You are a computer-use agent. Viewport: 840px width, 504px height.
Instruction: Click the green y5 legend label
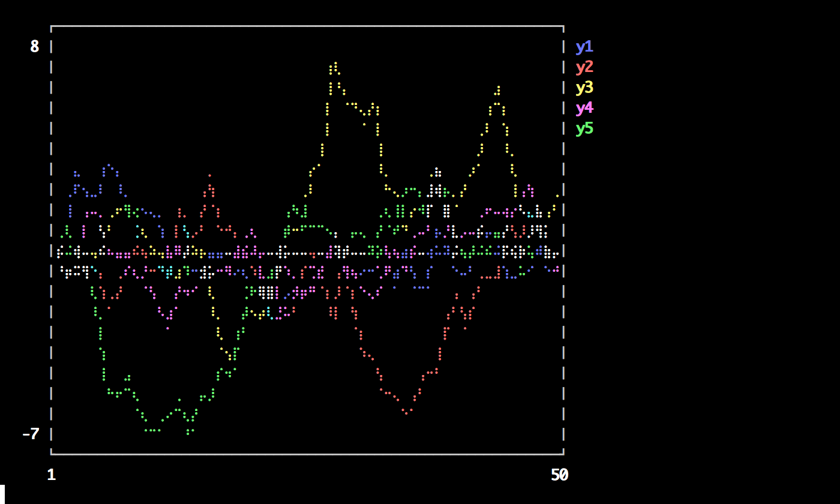pos(584,128)
